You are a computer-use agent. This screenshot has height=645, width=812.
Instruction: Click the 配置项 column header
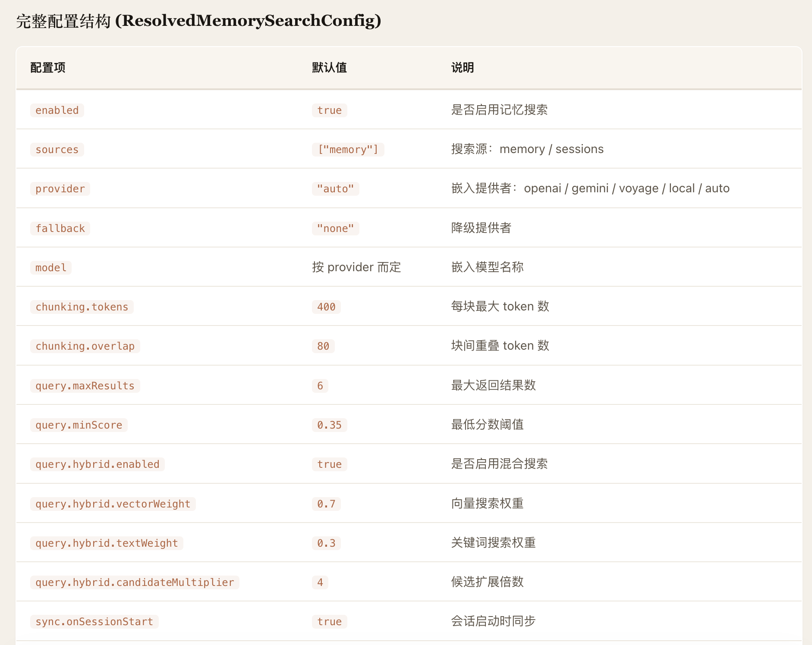click(x=48, y=68)
